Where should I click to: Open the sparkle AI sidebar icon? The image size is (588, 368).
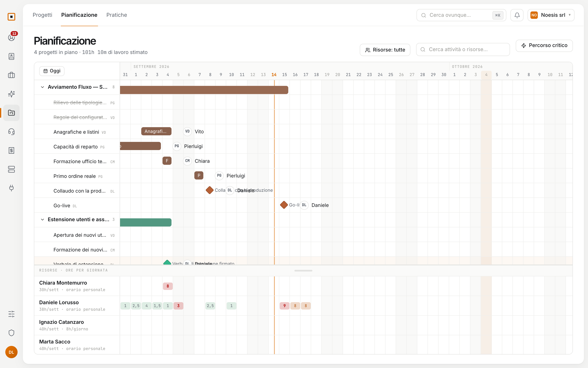pos(11,94)
